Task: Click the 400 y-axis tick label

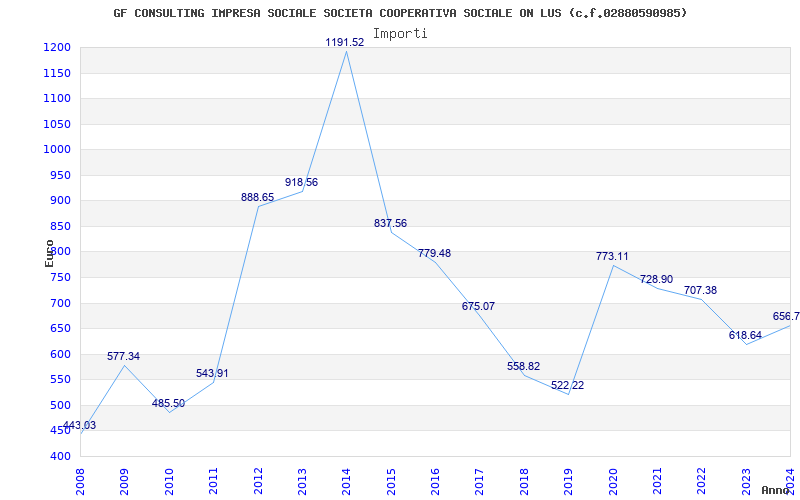Action: click(x=60, y=456)
